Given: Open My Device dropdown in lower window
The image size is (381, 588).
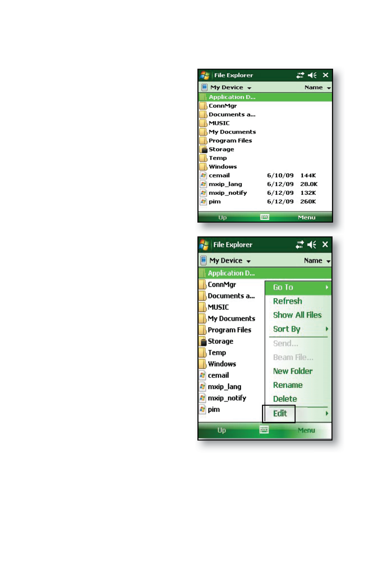Looking at the screenshot, I should pos(230,260).
